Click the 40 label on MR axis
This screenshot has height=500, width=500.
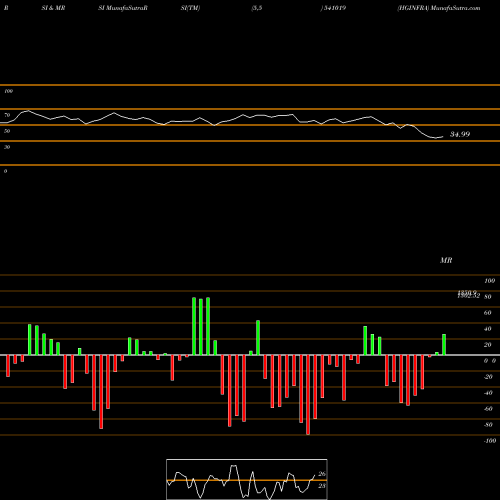[x=488, y=329]
